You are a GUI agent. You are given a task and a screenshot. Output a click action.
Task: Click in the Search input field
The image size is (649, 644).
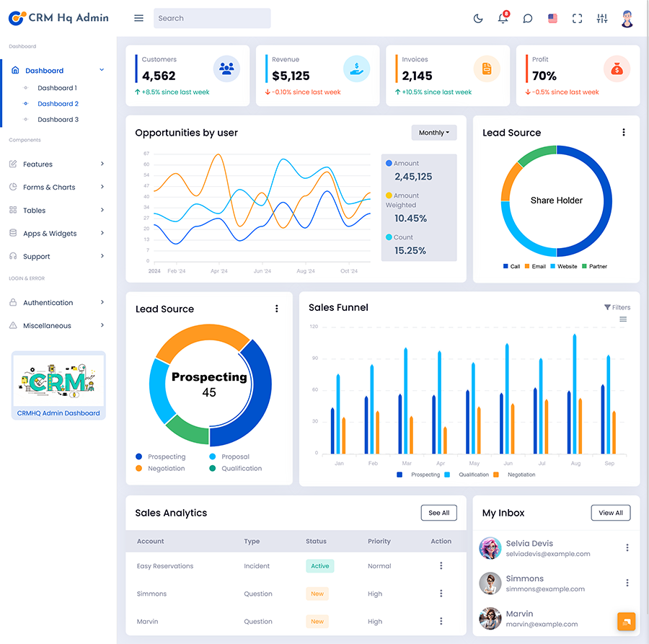pyautogui.click(x=212, y=18)
